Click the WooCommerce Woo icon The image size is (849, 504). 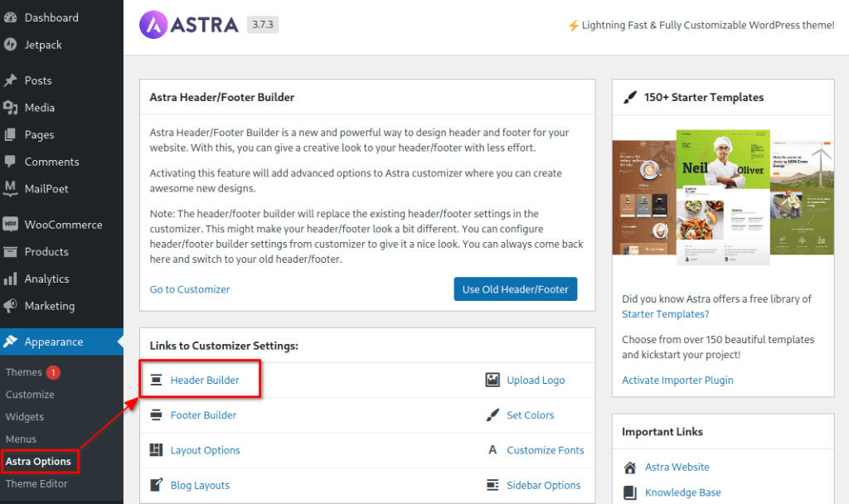click(10, 224)
